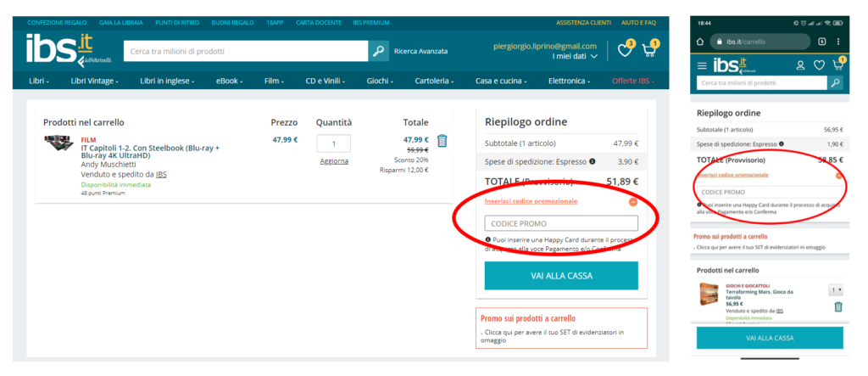Expand the Film navigation dropdown
Image resolution: width=868 pixels, height=376 pixels.
(x=274, y=81)
